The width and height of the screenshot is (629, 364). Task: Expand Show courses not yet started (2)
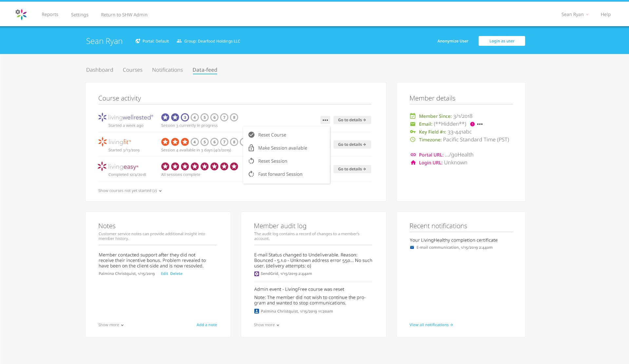130,191
